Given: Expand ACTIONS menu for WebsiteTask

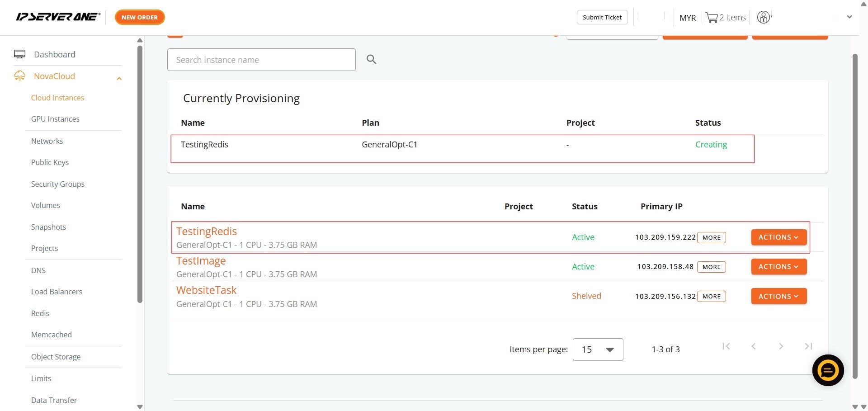Looking at the screenshot, I should (778, 297).
